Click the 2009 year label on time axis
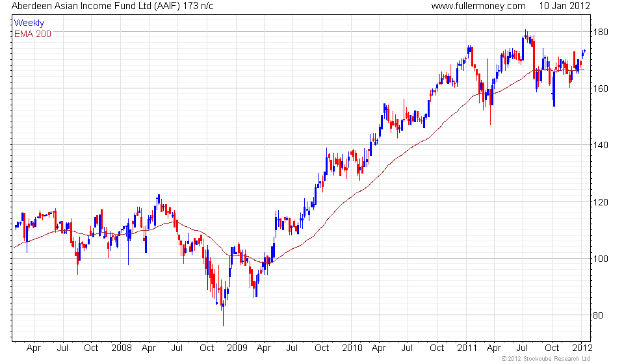The image size is (624, 364). click(237, 348)
